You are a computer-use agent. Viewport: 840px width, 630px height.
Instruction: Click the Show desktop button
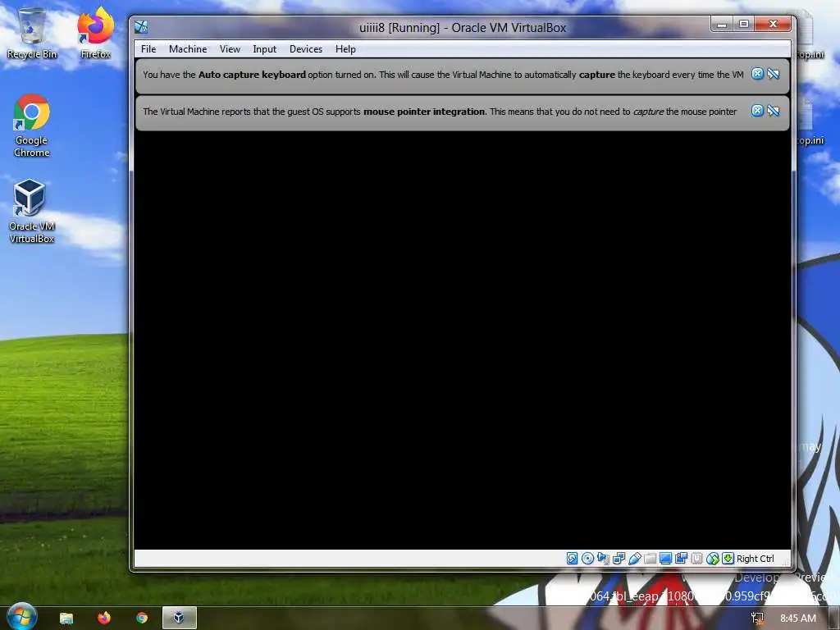834,619
